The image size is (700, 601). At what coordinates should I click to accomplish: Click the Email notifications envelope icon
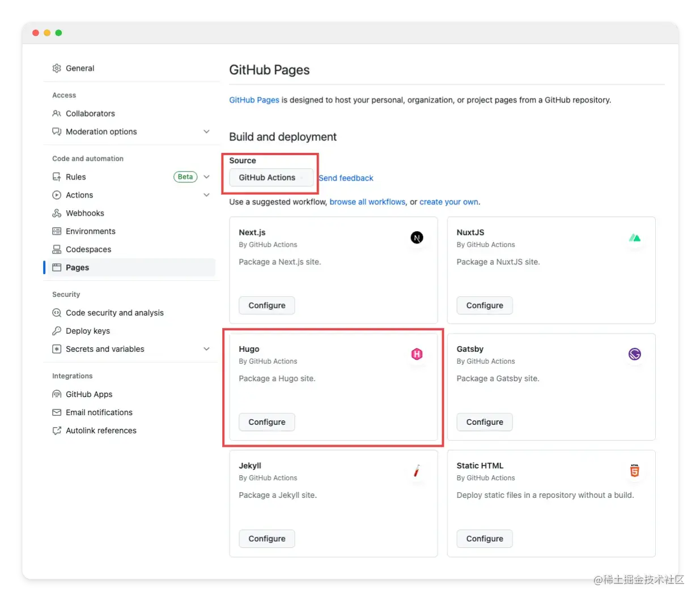coord(57,413)
